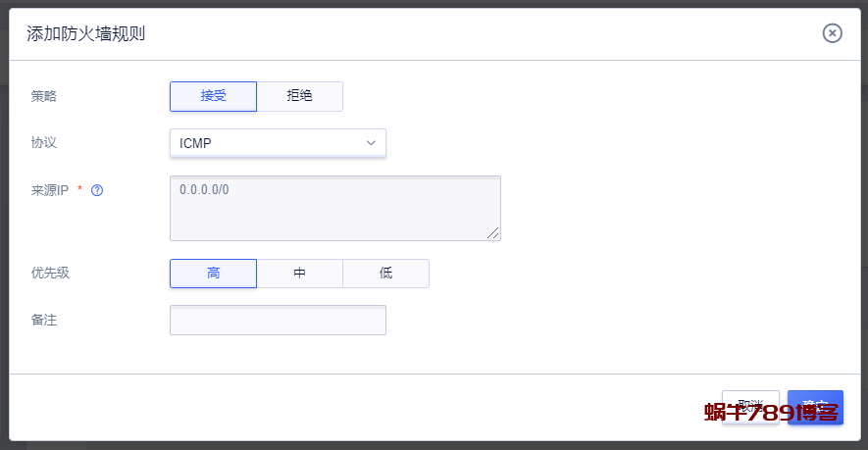Confirm with the blue 确定 button
Image resolution: width=868 pixels, height=450 pixels.
[x=815, y=406]
